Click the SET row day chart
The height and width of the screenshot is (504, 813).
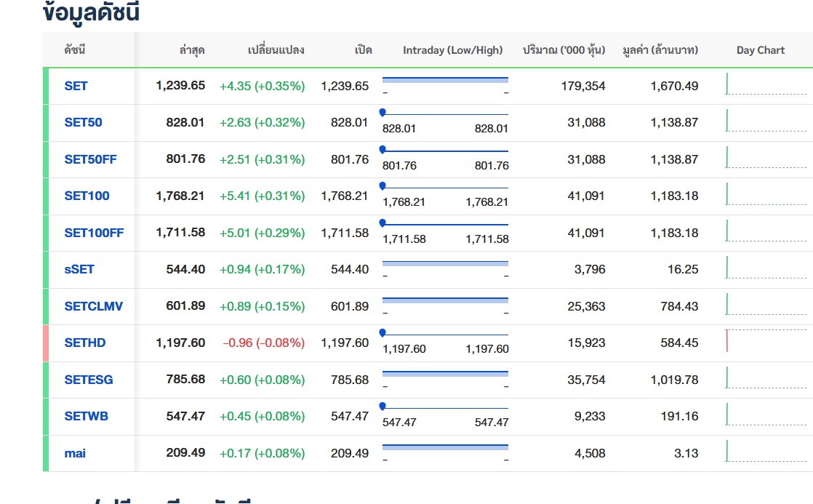click(765, 85)
